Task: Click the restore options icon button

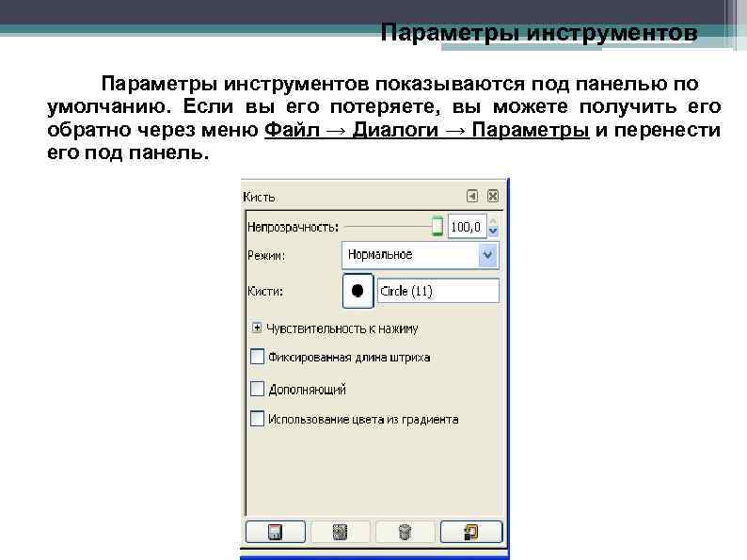Action: [340, 532]
